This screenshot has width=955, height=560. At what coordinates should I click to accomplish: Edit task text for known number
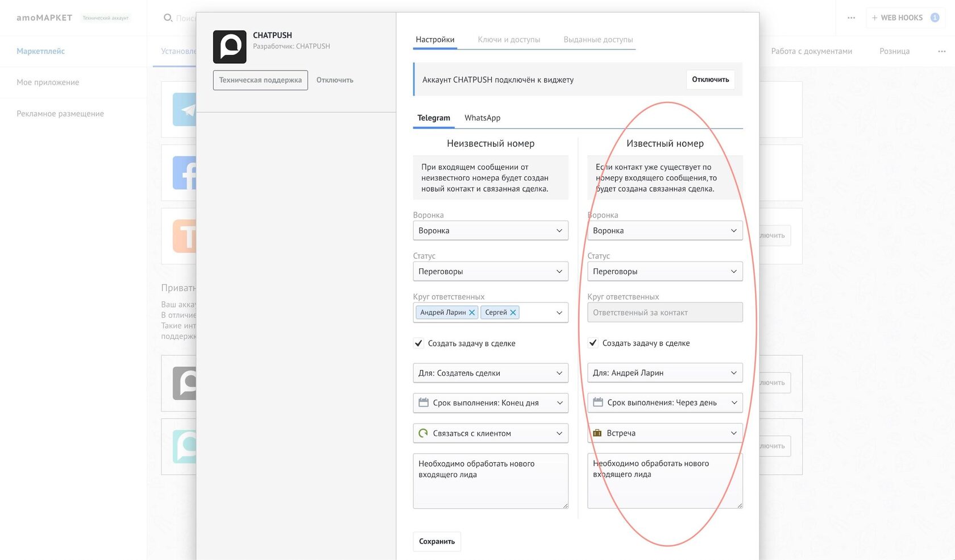[665, 480]
